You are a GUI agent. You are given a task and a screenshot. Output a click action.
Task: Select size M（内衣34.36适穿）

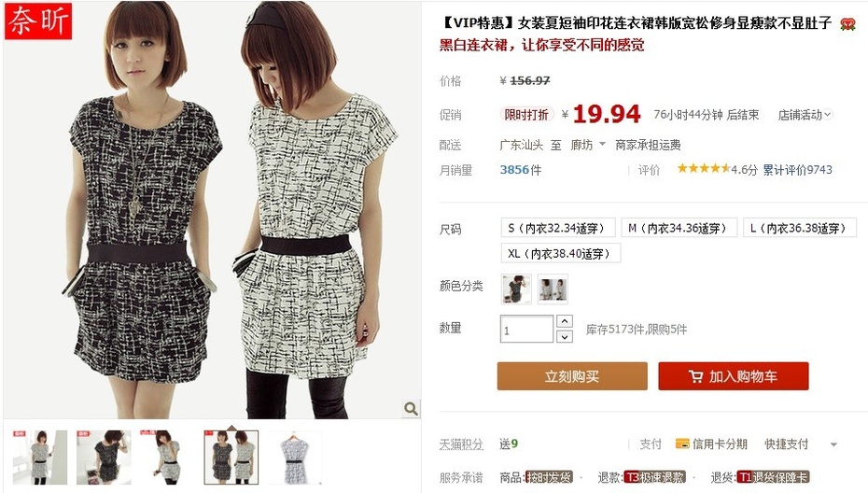click(x=679, y=228)
